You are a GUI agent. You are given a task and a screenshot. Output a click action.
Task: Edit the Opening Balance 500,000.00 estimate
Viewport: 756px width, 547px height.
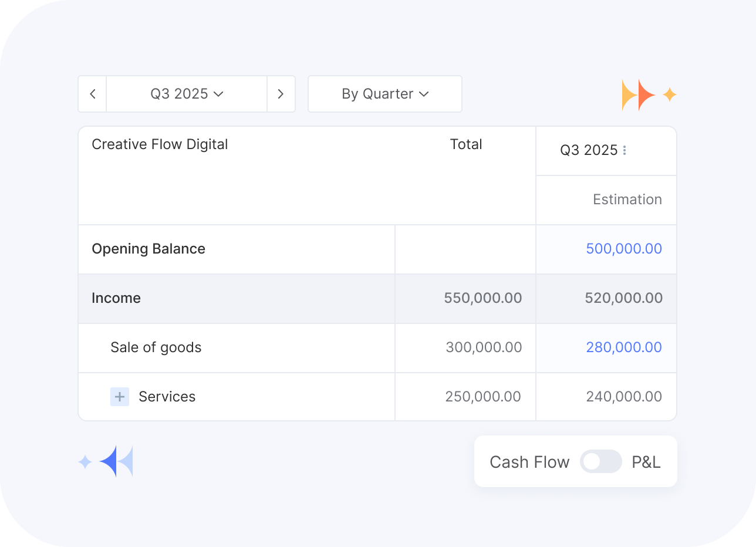click(623, 249)
